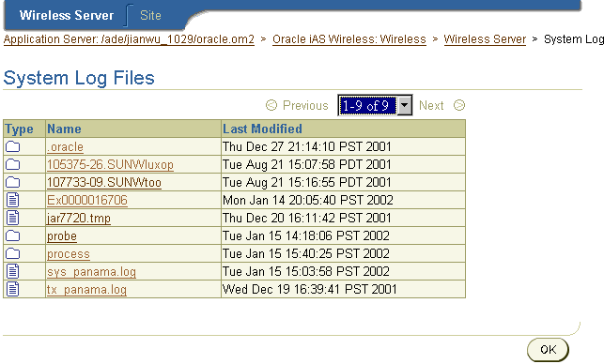Click the document icon beside Ex0000016706
Image resolution: width=604 pixels, height=364 pixels.
[13, 200]
